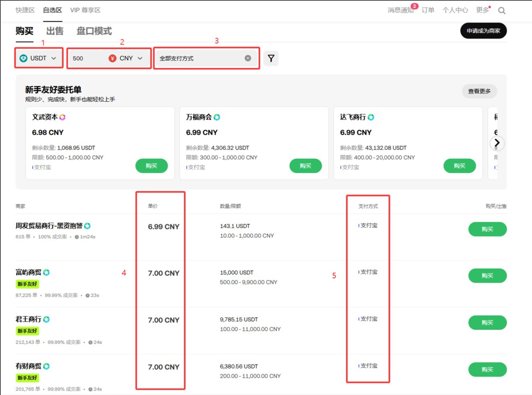Viewport: 532px width, 395px height.
Task: Open the 全部支付方式 payment method selector
Action: coord(206,58)
